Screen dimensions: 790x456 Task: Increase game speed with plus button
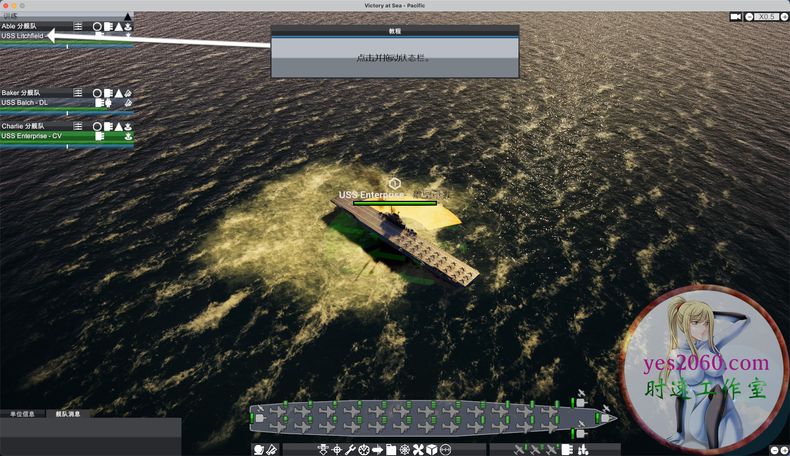click(x=783, y=16)
